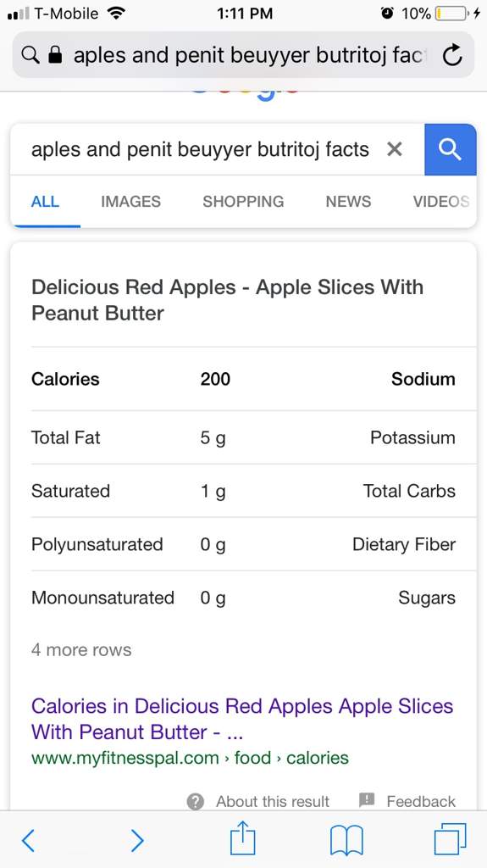Open the tabs overview icon

[450, 839]
